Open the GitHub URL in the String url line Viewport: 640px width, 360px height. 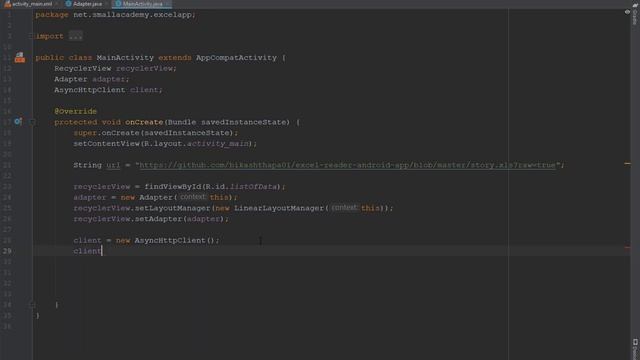coord(347,165)
